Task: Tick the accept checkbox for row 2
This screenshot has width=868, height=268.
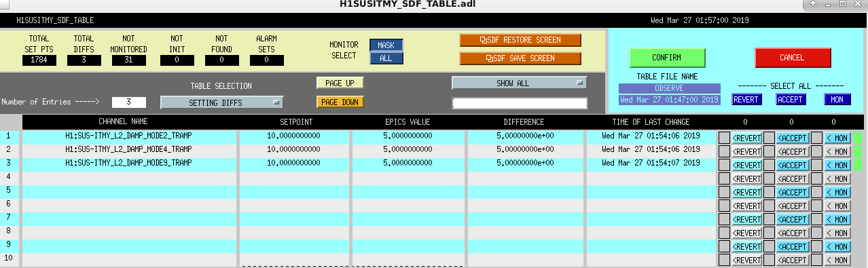Action: pyautogui.click(x=769, y=151)
